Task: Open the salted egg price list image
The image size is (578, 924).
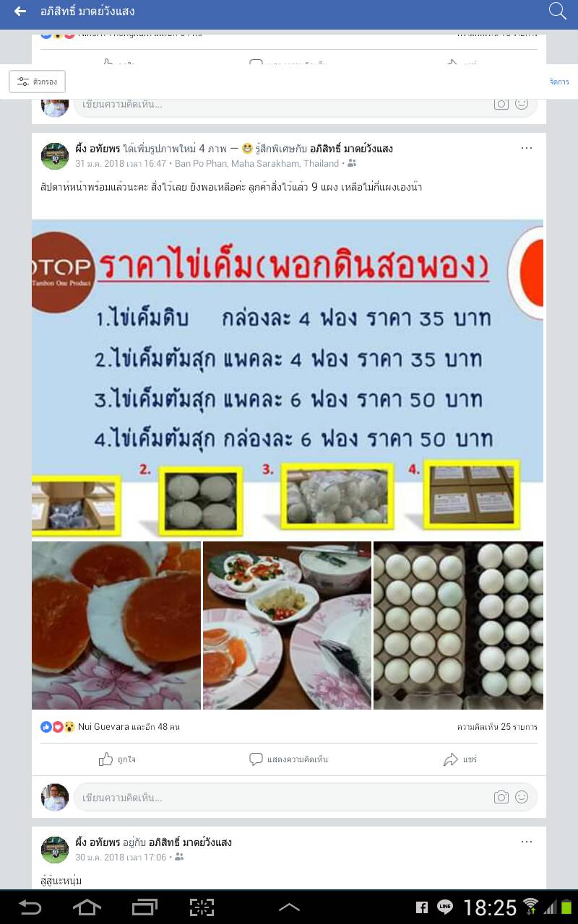Action: coord(288,378)
